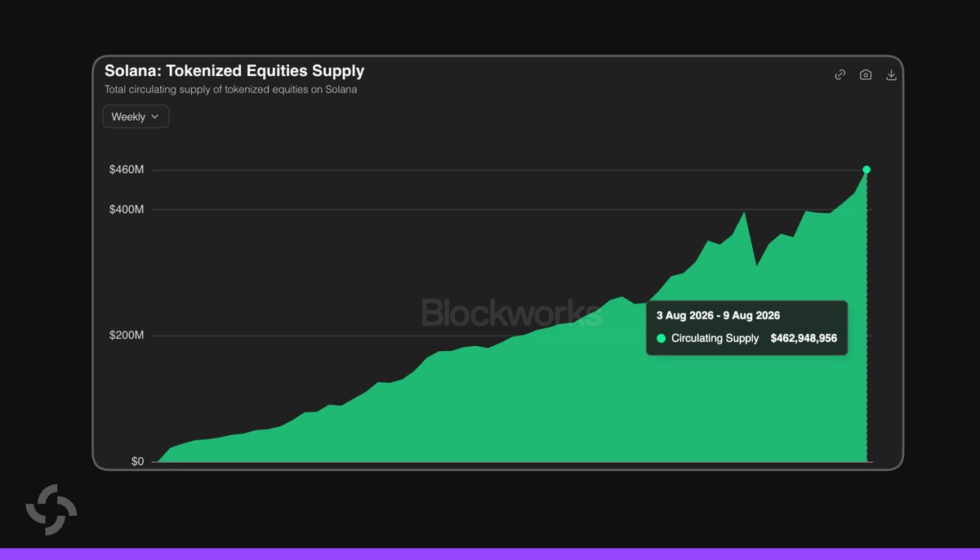
Task: Click the chart title Solana: Tokenized Equities Supply
Action: point(234,71)
